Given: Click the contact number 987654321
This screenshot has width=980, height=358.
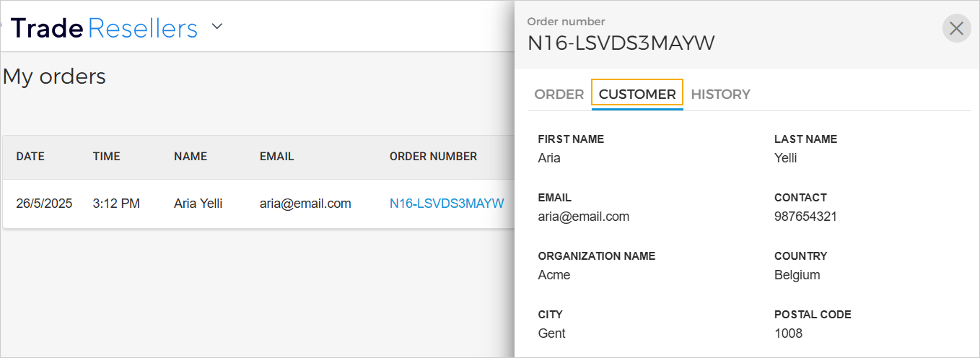Looking at the screenshot, I should click(805, 217).
